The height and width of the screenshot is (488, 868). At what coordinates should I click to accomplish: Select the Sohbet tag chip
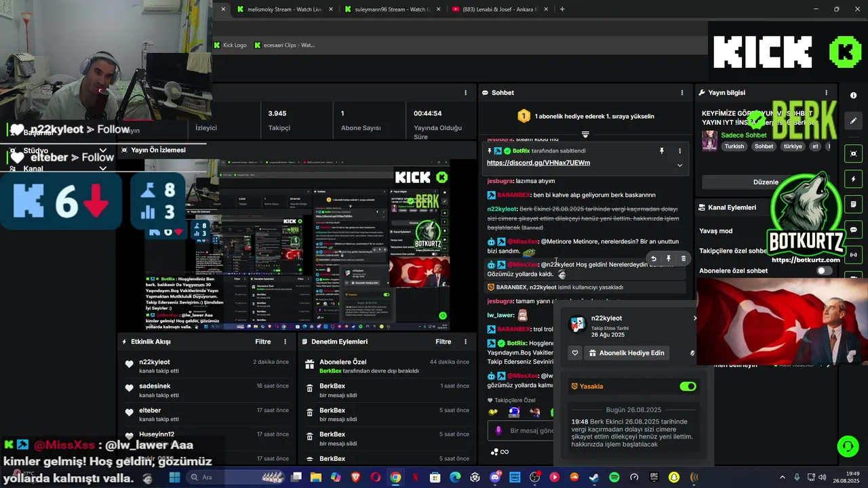(x=764, y=146)
